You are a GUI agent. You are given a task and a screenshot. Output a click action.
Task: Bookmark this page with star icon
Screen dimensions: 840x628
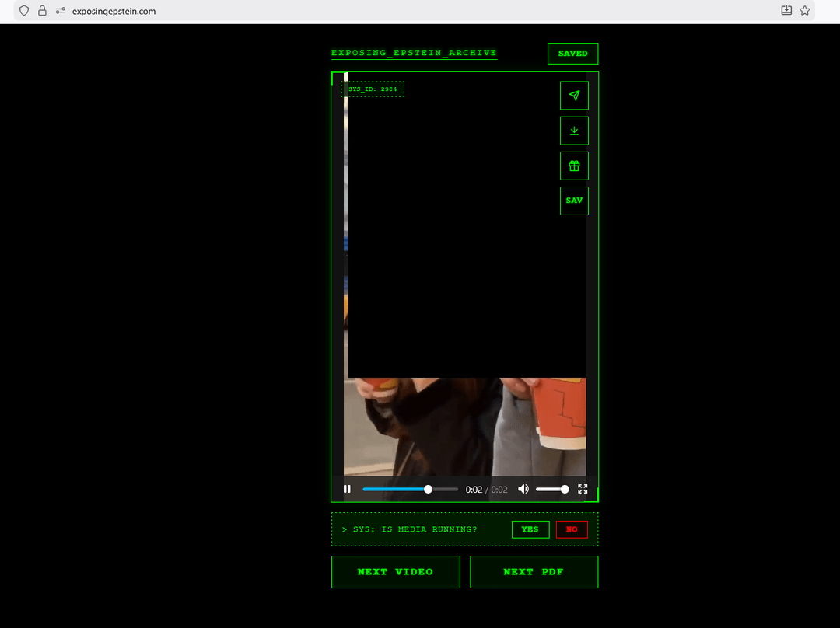pos(805,11)
